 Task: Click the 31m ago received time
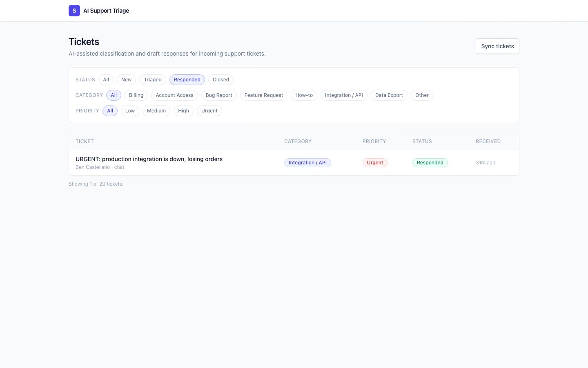(x=486, y=163)
